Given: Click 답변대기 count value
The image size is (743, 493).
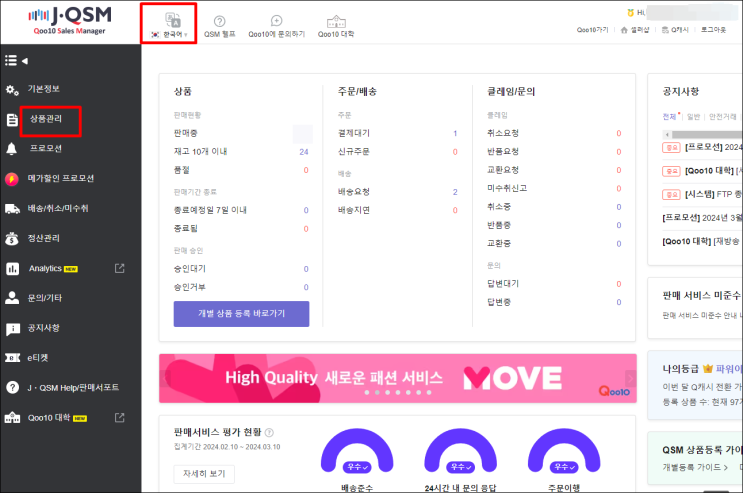Looking at the screenshot, I should click(x=618, y=284).
